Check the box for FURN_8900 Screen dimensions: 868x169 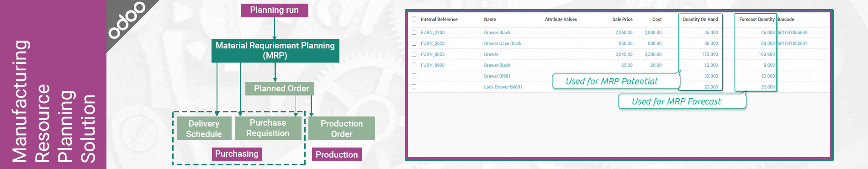pyautogui.click(x=414, y=65)
